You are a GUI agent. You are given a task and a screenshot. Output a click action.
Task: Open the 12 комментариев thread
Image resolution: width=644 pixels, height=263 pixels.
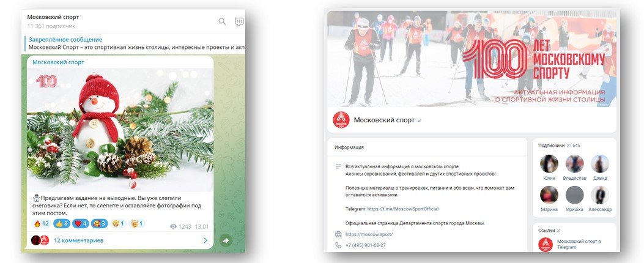coord(78,240)
